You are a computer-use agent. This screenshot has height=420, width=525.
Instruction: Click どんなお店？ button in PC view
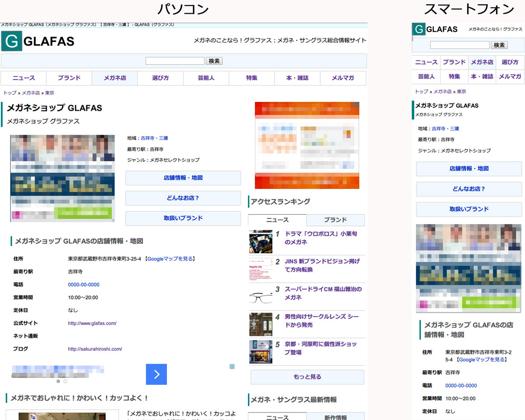pos(183,198)
